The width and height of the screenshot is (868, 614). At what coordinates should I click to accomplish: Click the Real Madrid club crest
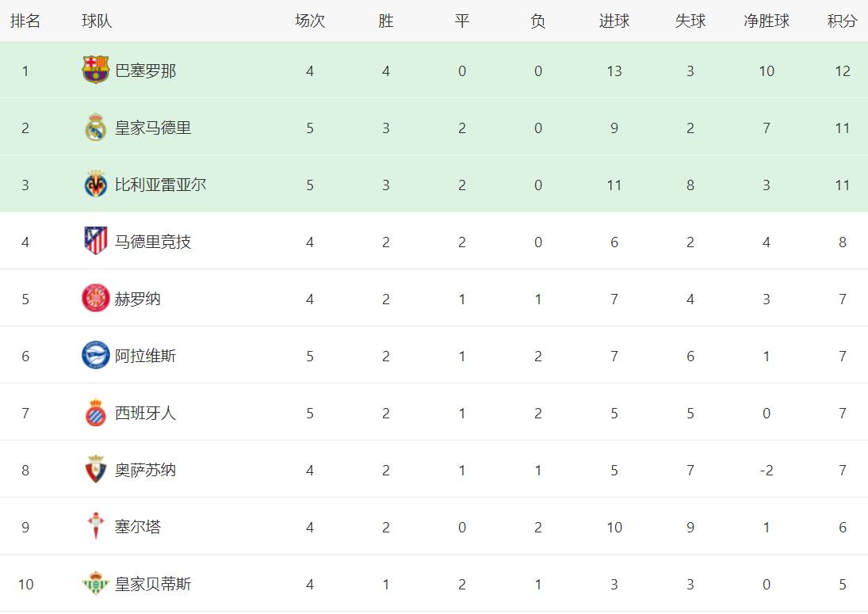(x=95, y=128)
